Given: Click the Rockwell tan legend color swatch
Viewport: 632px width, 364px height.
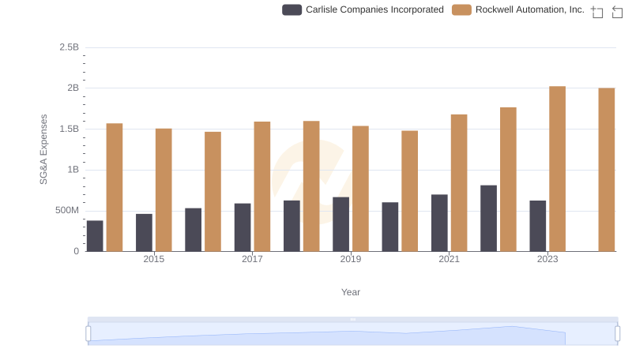Looking at the screenshot, I should point(461,9).
